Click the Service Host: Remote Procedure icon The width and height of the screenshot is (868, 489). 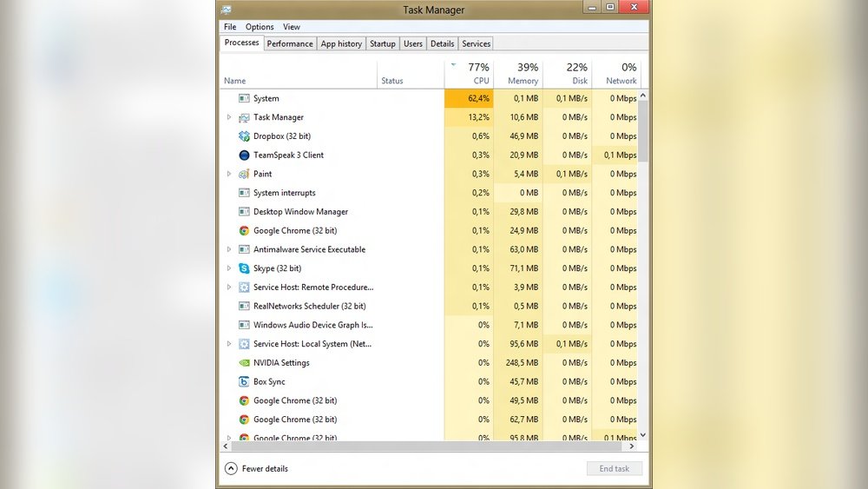coord(244,287)
